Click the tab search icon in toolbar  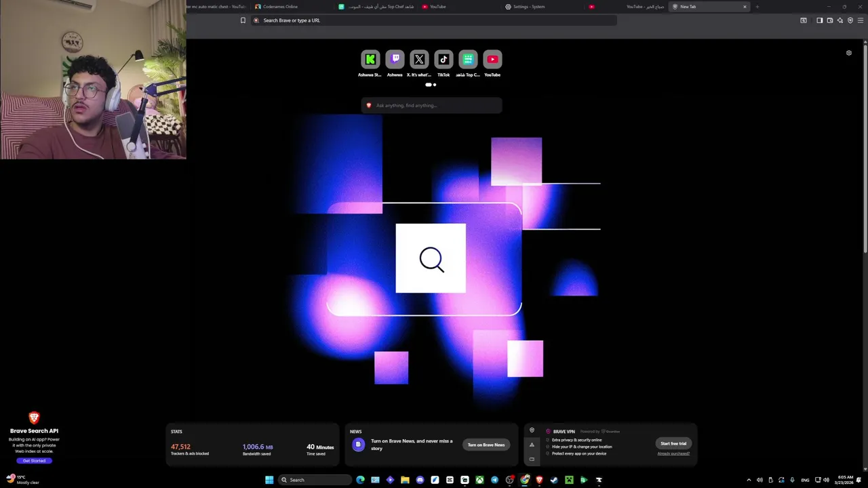pyautogui.click(x=804, y=20)
